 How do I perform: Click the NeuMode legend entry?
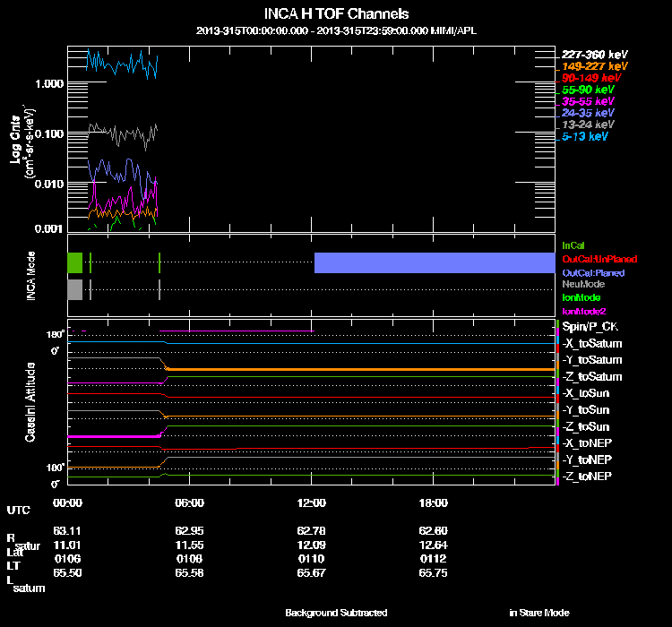(583, 284)
